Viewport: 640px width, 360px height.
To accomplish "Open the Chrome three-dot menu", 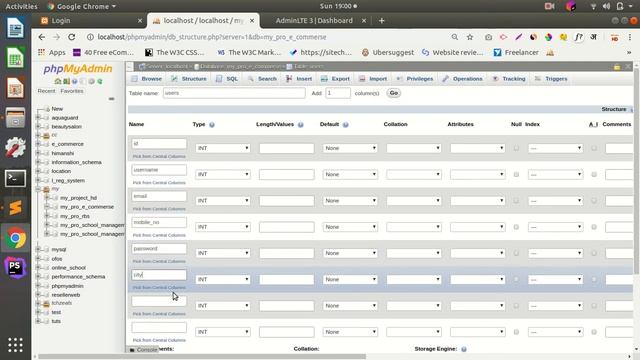I will [630, 37].
